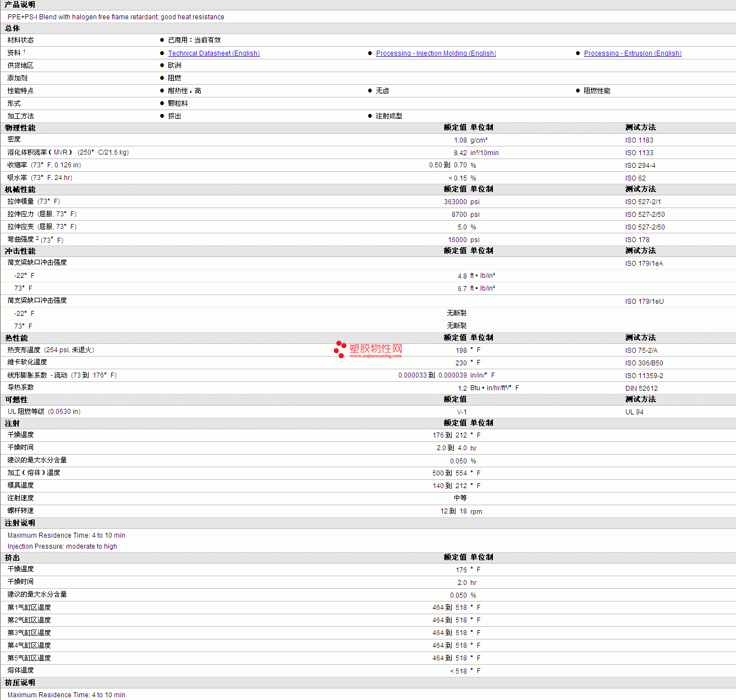Viewport: 736px width, 700px height.
Task: Click the 冲击性能 section header
Action: click(20, 251)
